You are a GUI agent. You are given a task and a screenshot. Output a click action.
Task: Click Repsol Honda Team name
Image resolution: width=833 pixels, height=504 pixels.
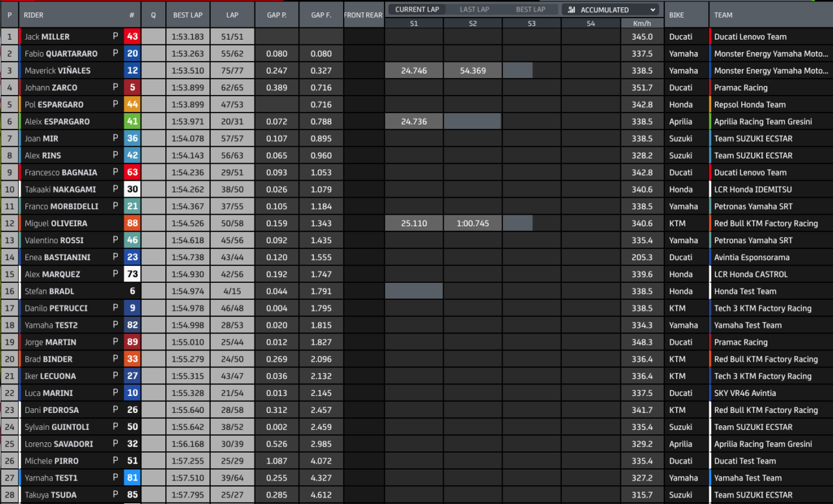pos(750,105)
